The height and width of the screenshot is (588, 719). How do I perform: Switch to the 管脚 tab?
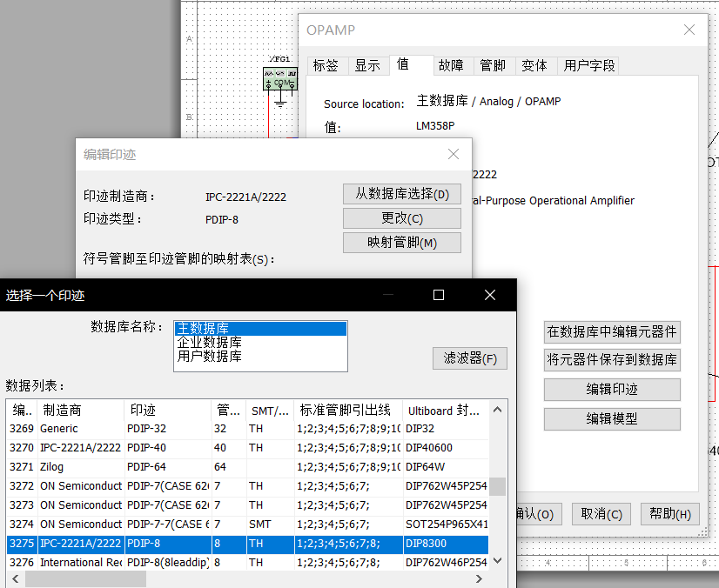493,65
